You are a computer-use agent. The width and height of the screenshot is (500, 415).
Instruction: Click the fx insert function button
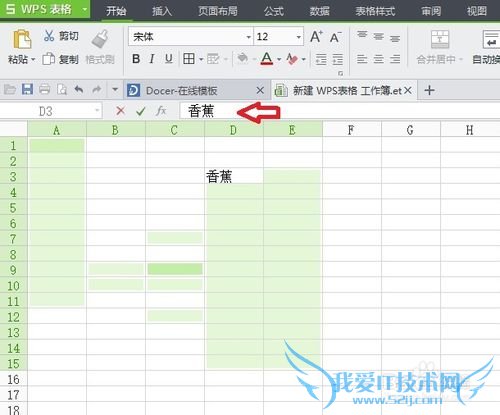[x=161, y=111]
